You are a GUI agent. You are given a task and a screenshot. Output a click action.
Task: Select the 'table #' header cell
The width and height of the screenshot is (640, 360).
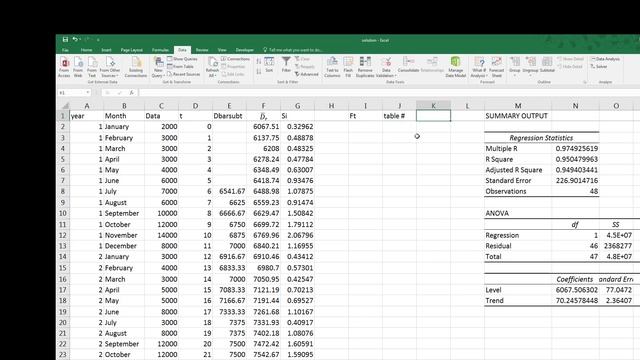point(399,116)
